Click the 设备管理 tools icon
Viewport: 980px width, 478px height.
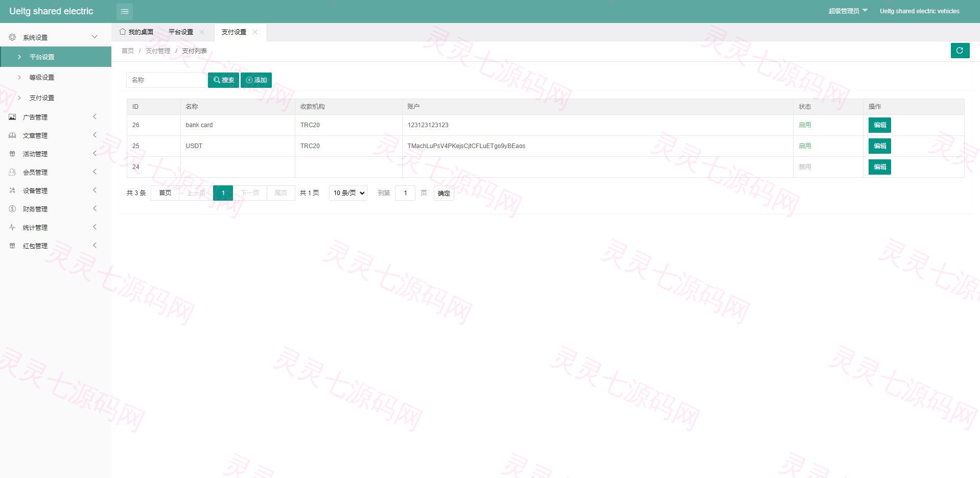12,190
